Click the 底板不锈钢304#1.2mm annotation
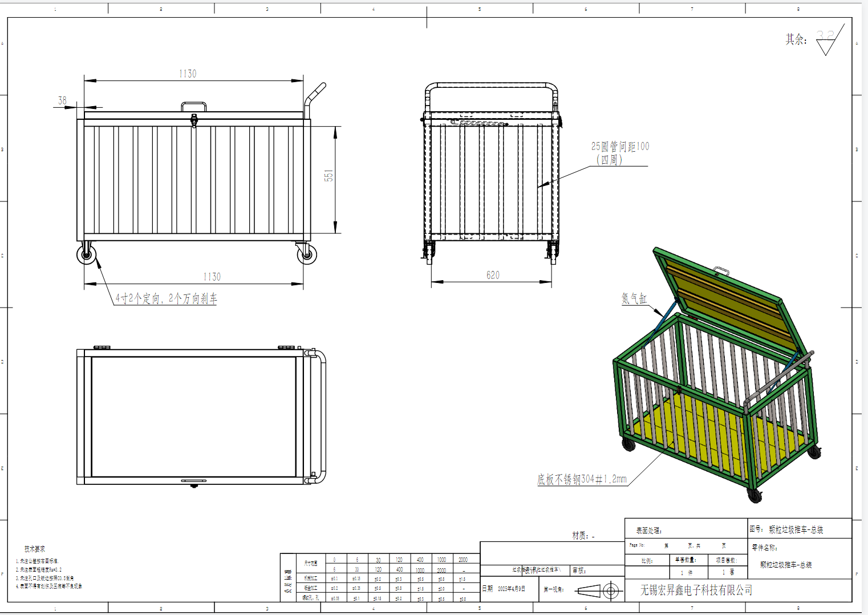Screen dimensions: 868x615 pyautogui.click(x=582, y=480)
